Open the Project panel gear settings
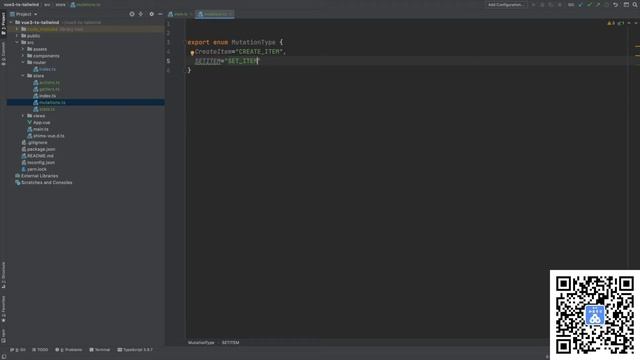This screenshot has width=640, height=360. click(151, 14)
